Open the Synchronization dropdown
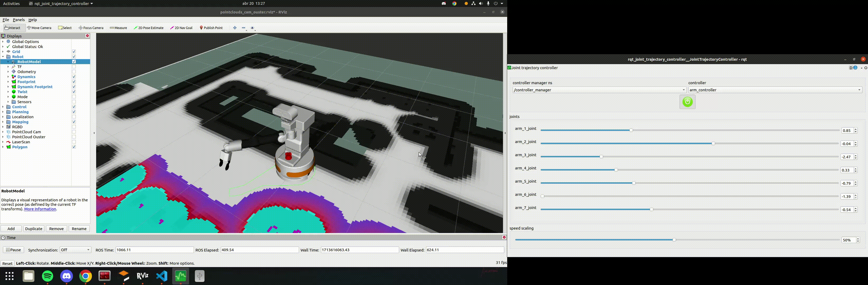This screenshot has width=868, height=285. tap(76, 250)
